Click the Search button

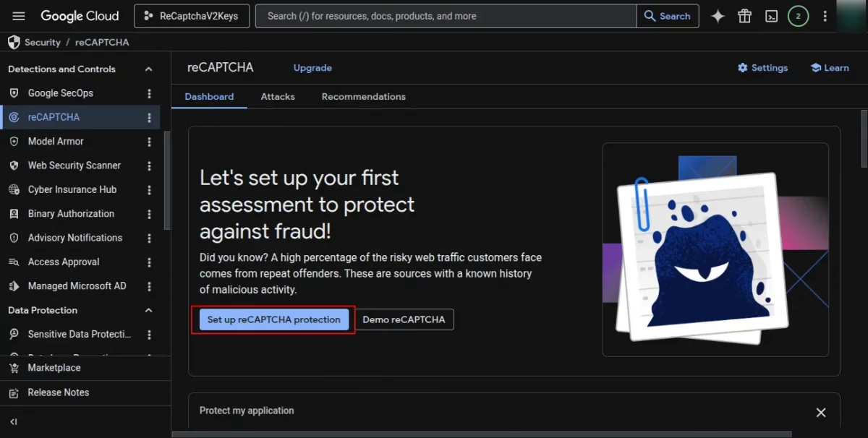(x=668, y=16)
